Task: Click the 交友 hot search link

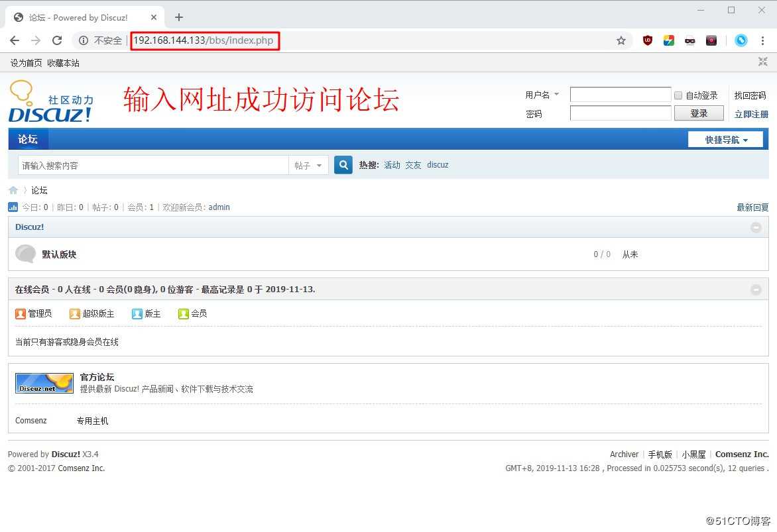Action: click(x=413, y=165)
